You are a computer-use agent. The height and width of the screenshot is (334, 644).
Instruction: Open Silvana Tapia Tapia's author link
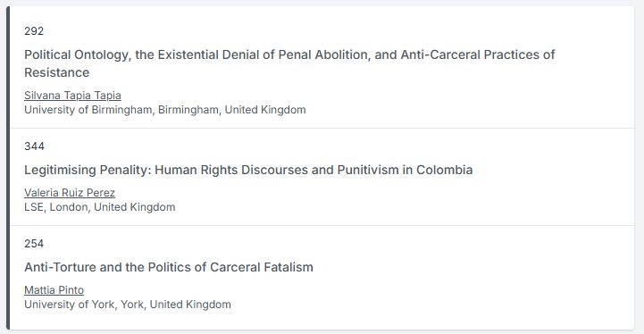point(72,96)
